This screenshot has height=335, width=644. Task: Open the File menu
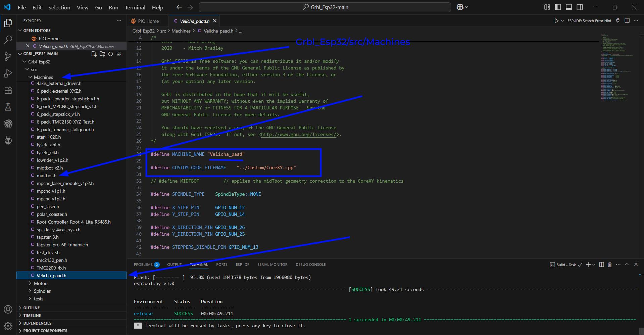22,7
